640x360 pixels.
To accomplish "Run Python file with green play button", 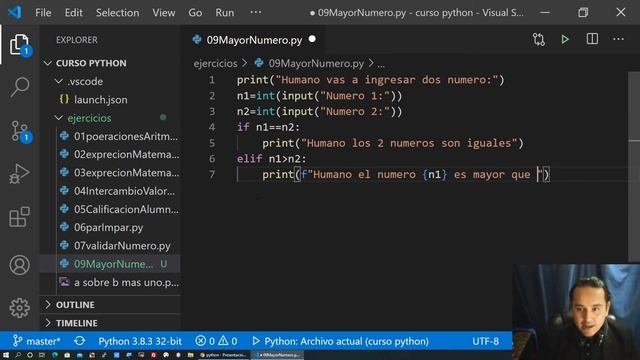I will tap(565, 39).
